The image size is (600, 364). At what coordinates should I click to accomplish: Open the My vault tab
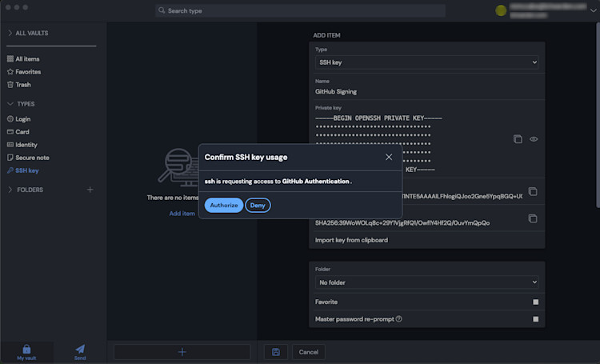[x=26, y=352]
